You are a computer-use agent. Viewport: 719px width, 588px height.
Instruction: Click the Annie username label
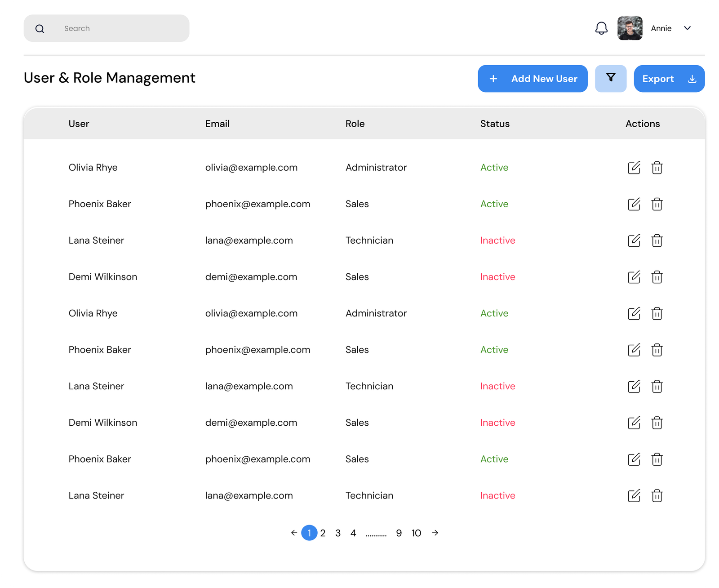661,28
